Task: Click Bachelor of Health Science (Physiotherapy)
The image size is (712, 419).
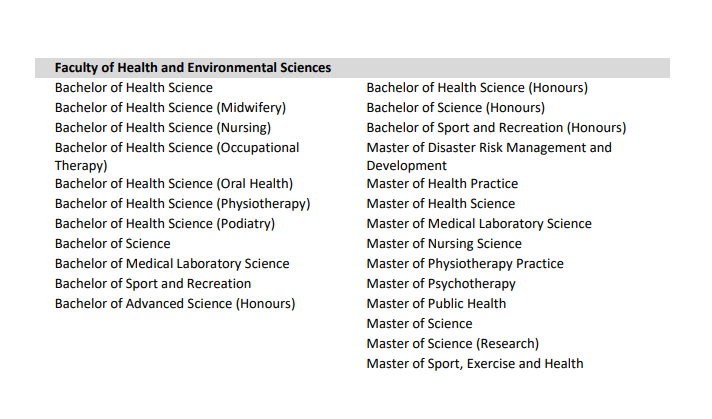Action: [182, 204]
